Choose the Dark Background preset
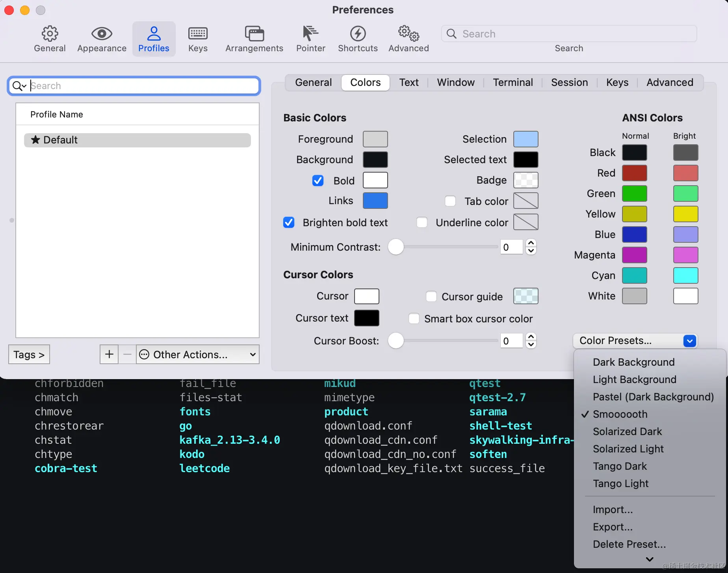This screenshot has width=728, height=573. [650, 362]
